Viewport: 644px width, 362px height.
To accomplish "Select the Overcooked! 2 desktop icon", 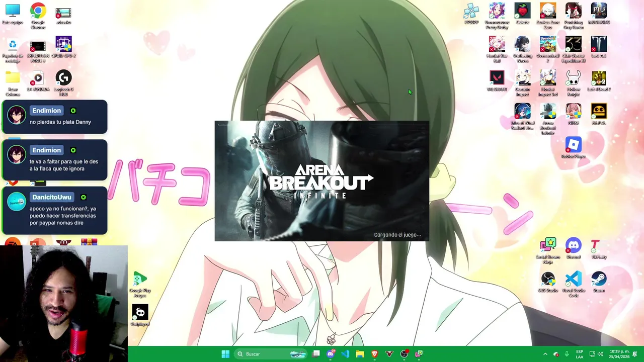I will click(548, 49).
